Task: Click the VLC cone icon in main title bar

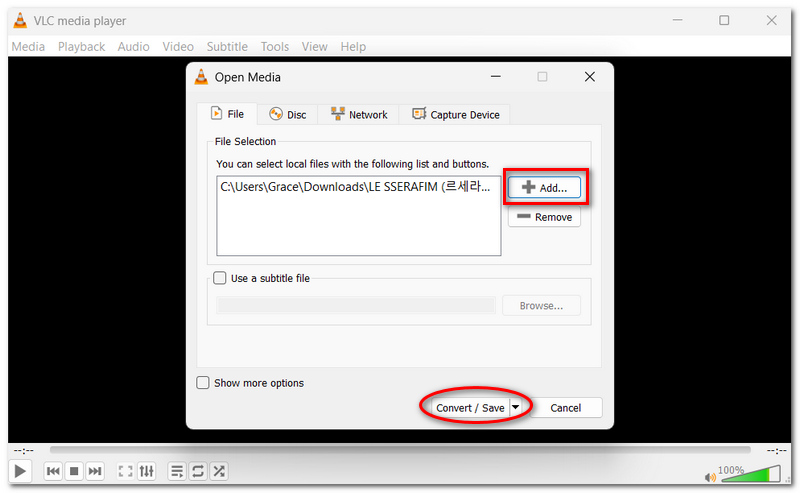Action: [x=20, y=20]
